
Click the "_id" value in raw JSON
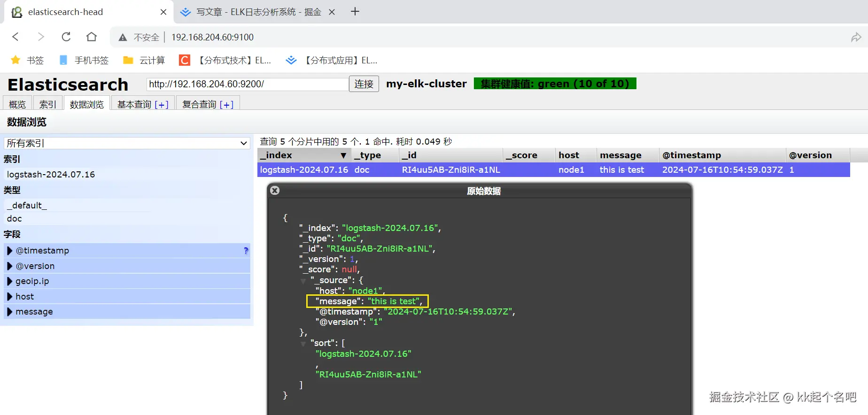click(380, 249)
